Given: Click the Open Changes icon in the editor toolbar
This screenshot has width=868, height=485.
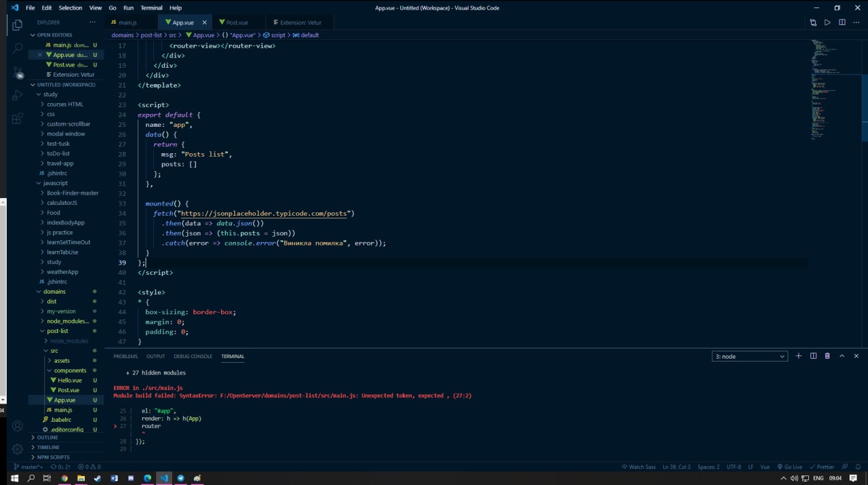Looking at the screenshot, I should (813, 22).
